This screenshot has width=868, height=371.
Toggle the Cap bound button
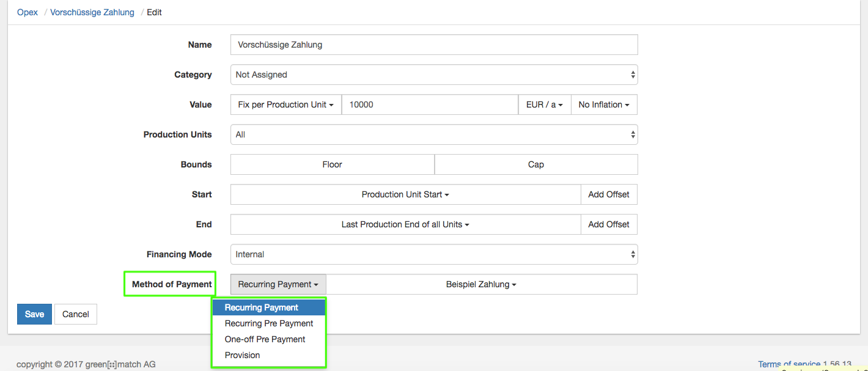click(x=536, y=164)
